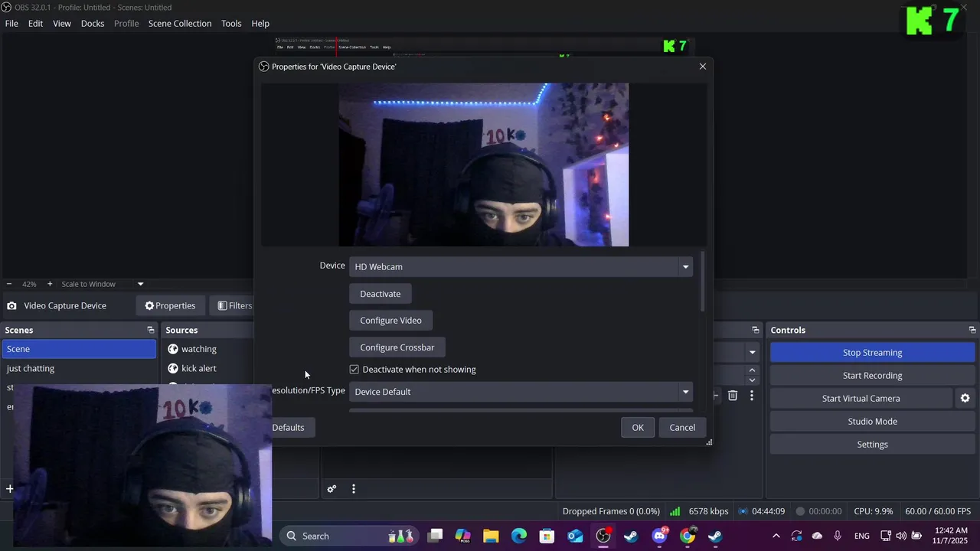Image resolution: width=980 pixels, height=551 pixels.
Task: Open virtual camera settings gear
Action: point(965,399)
